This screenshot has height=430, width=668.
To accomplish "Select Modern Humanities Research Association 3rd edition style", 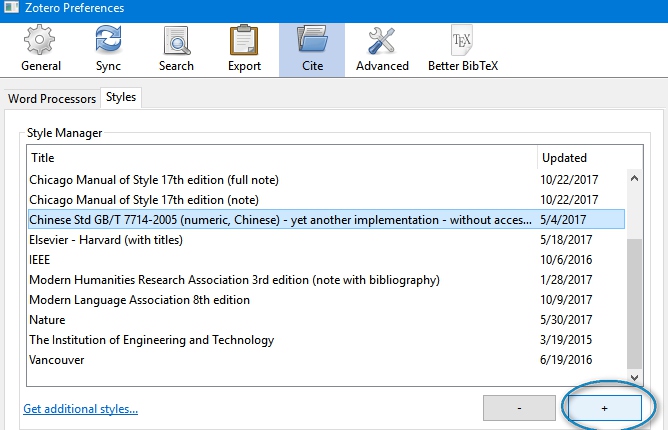I will coord(326,280).
